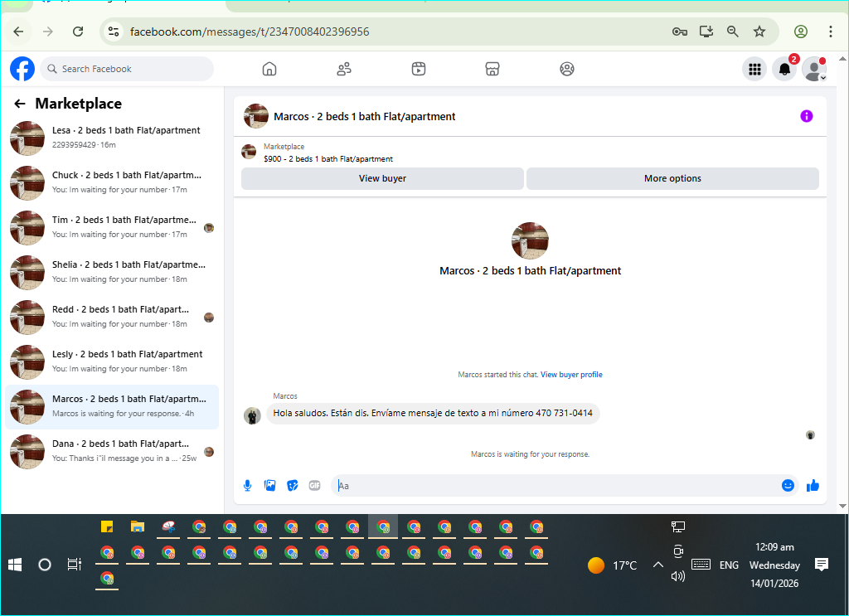Open emoji picker in message box
The height and width of the screenshot is (616, 849).
[788, 486]
